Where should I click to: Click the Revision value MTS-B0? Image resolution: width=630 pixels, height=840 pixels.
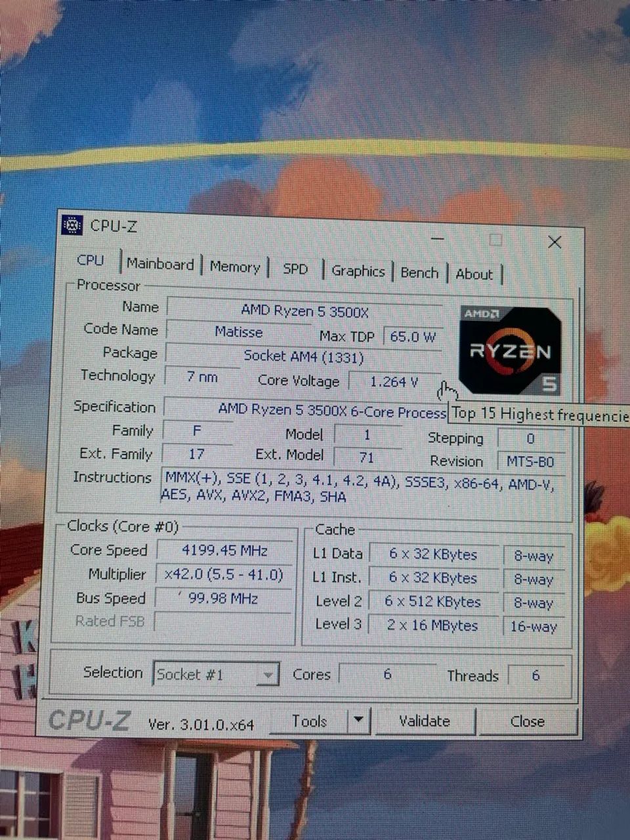pos(530,461)
